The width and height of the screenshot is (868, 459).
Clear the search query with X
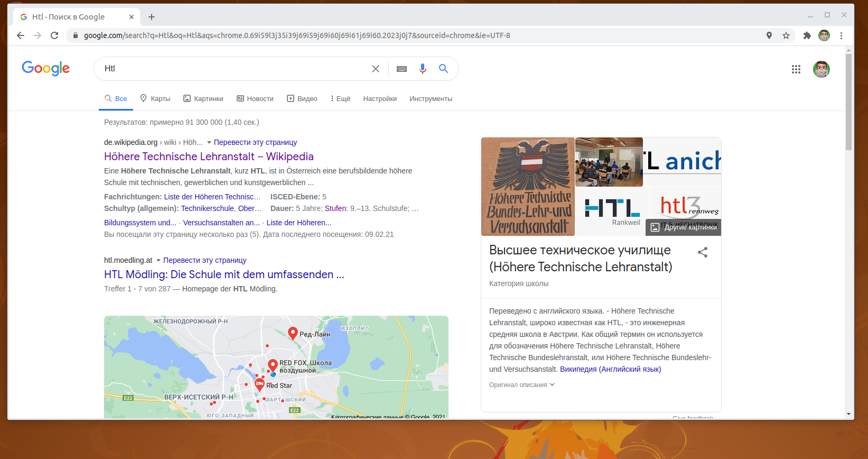376,69
